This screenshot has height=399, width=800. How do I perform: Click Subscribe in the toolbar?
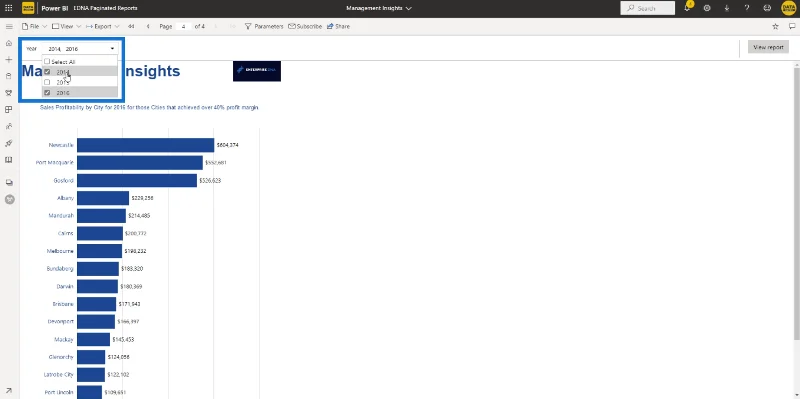(x=305, y=26)
